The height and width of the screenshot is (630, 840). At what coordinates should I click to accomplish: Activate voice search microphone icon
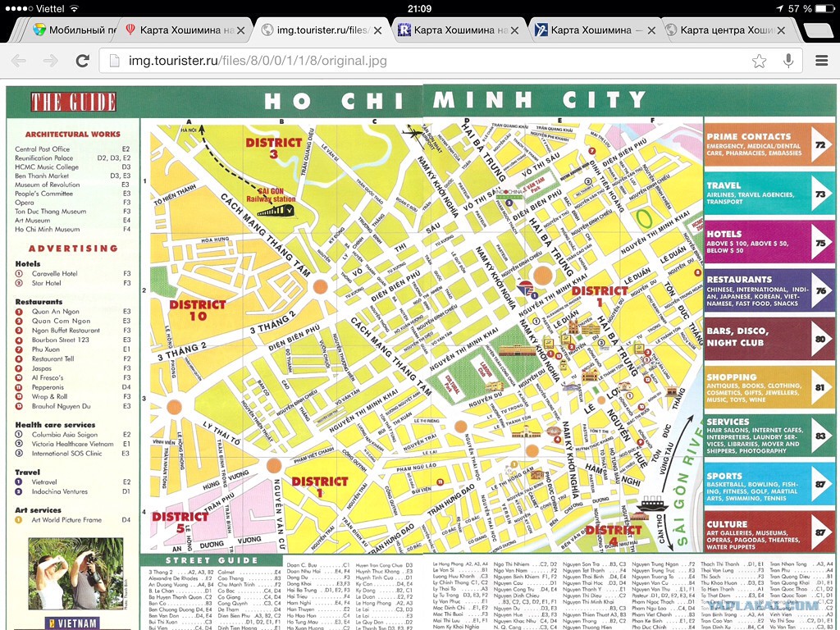[788, 61]
